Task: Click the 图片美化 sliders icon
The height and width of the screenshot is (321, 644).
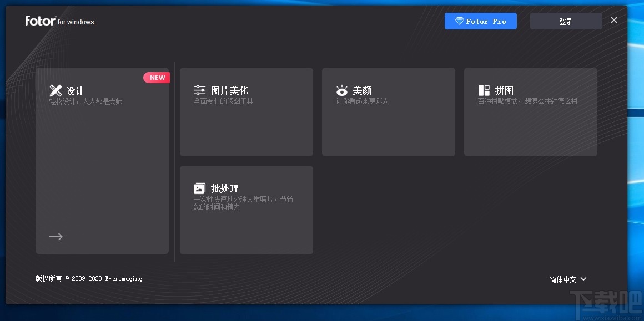Action: click(200, 90)
